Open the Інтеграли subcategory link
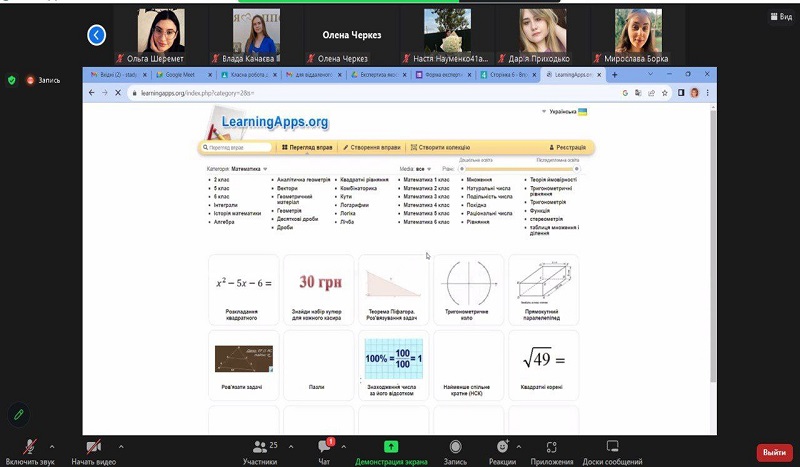800x467 pixels. (x=226, y=205)
